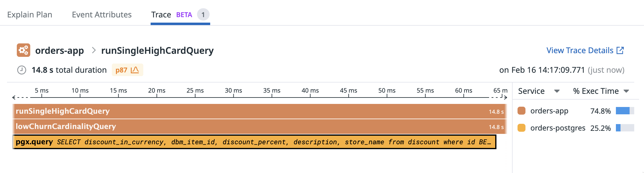Viewport: 644px width, 173px height.
Task: Open the Event Attributes tab
Action: (x=102, y=15)
